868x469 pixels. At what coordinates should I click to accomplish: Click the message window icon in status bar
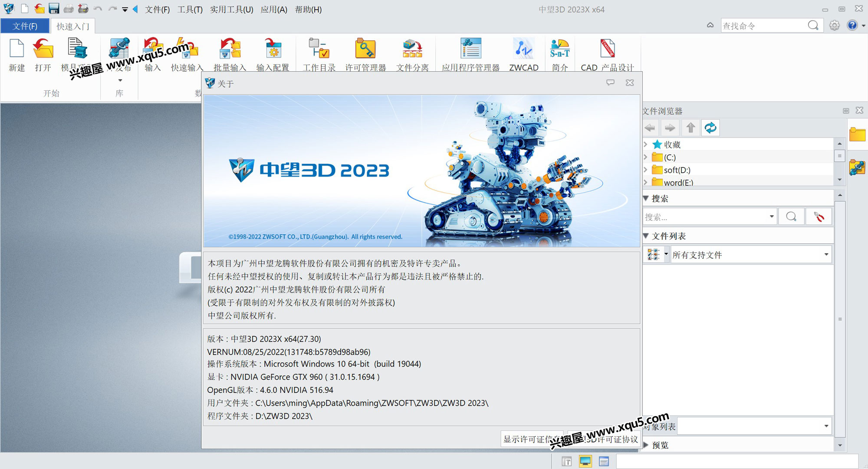(604, 461)
